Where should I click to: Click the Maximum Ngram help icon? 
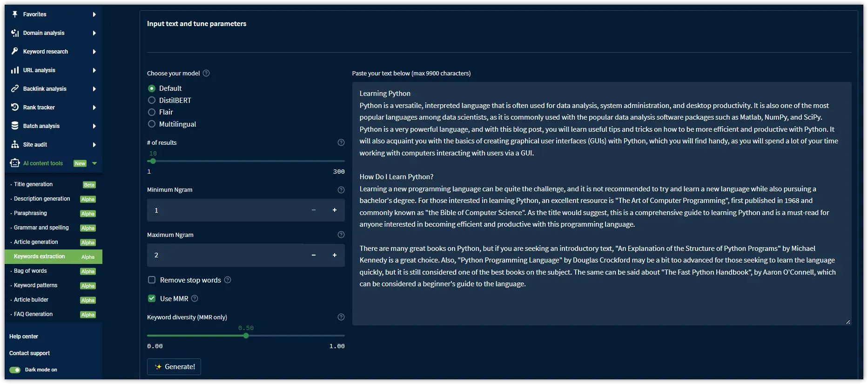point(341,235)
